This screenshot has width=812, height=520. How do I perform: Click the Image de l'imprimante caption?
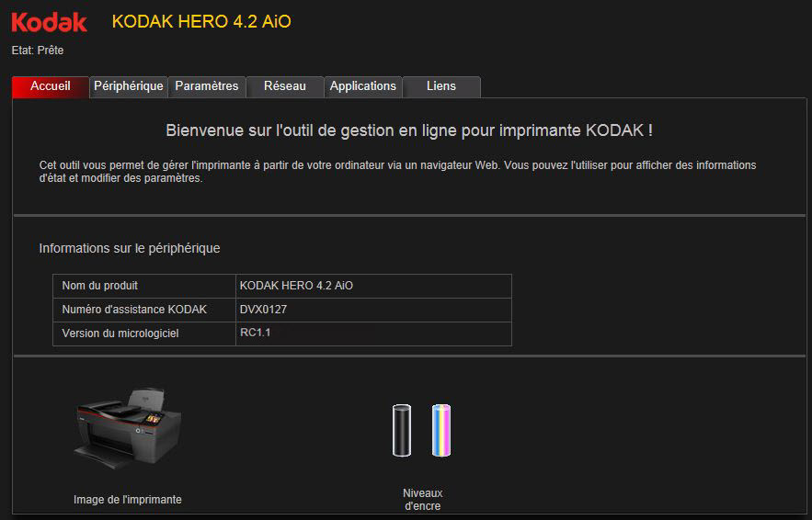pos(128,500)
